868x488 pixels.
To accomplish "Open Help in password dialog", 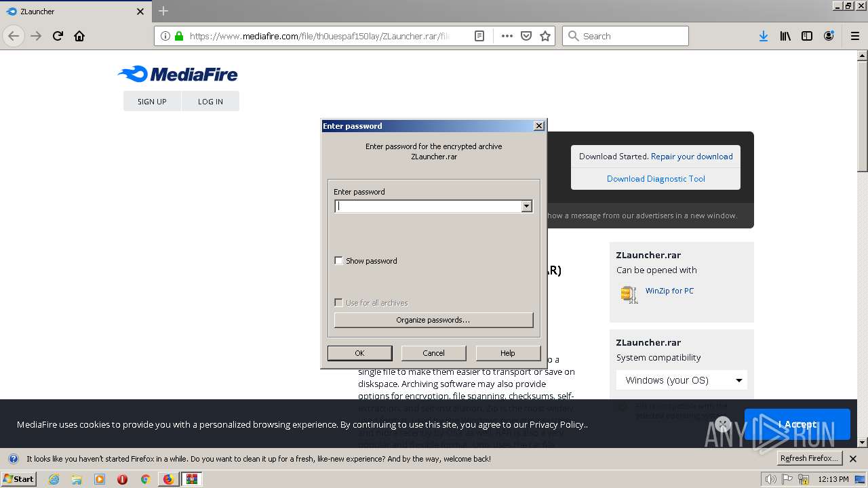I will pyautogui.click(x=508, y=353).
